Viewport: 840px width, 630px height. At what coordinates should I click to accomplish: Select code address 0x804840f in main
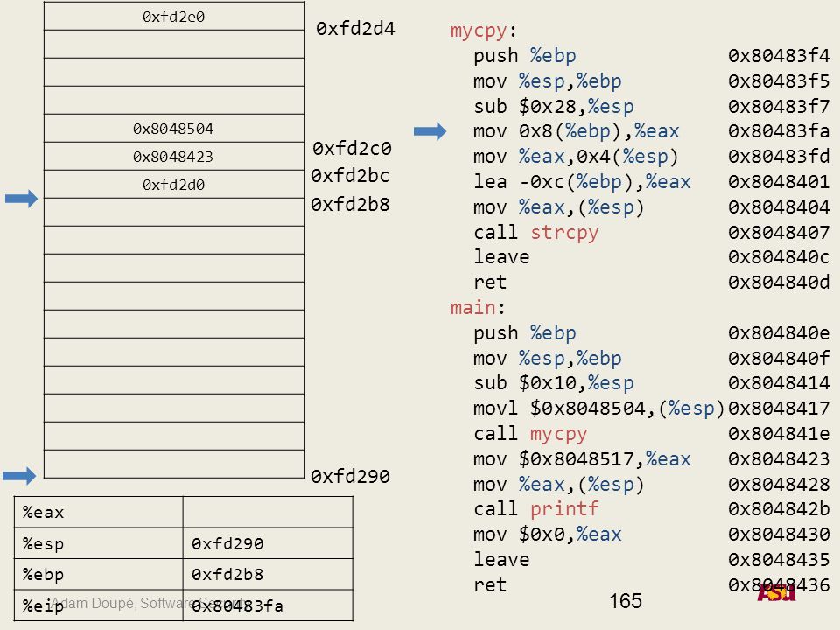pos(779,358)
